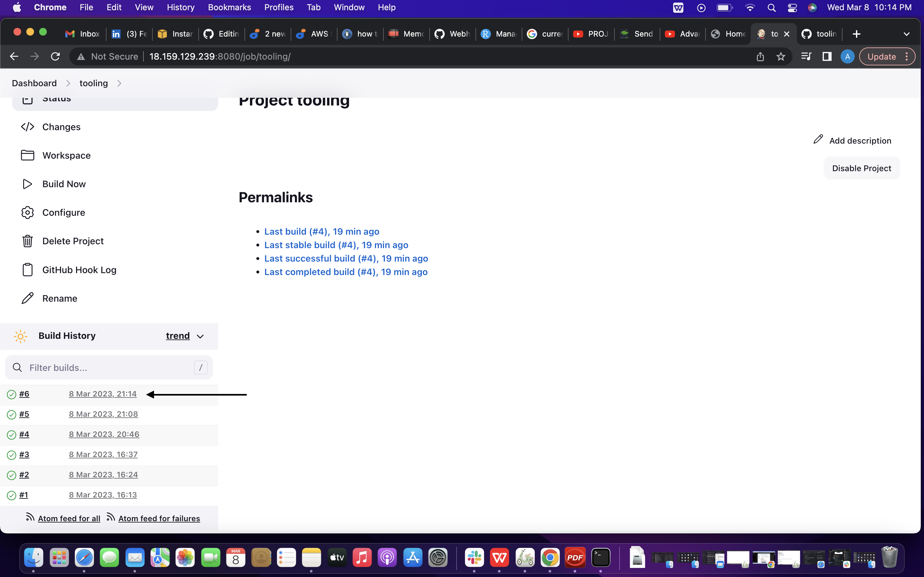
Task: Open the Changes page for tooling project
Action: (61, 127)
